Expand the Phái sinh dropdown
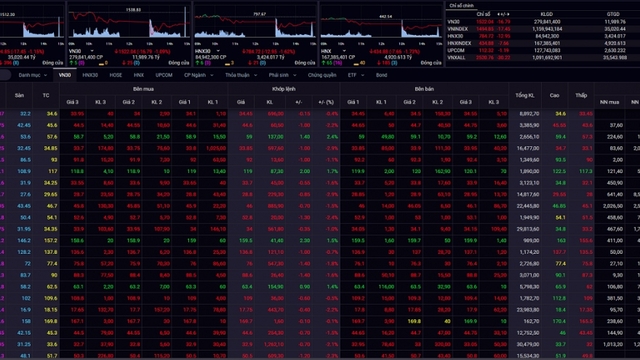This screenshot has width=640, height=360. click(295, 75)
